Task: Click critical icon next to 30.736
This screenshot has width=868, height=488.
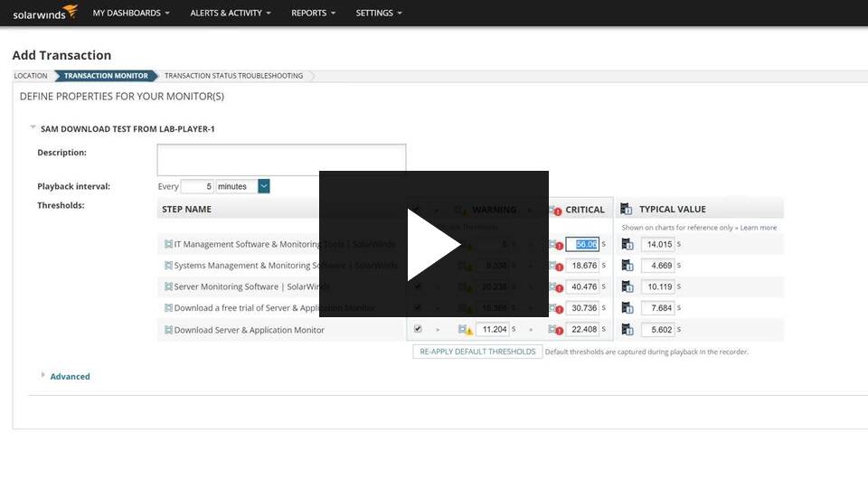Action: point(556,309)
